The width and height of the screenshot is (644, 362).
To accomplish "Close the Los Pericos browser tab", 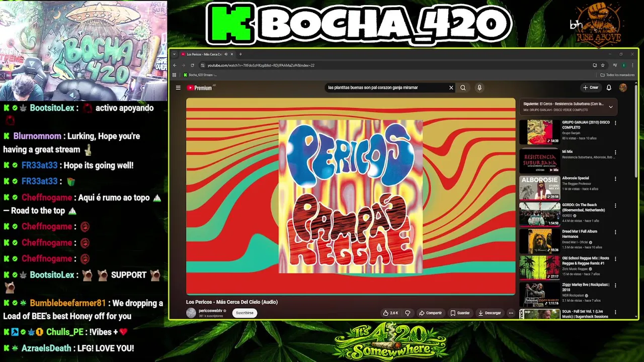I will click(x=232, y=54).
